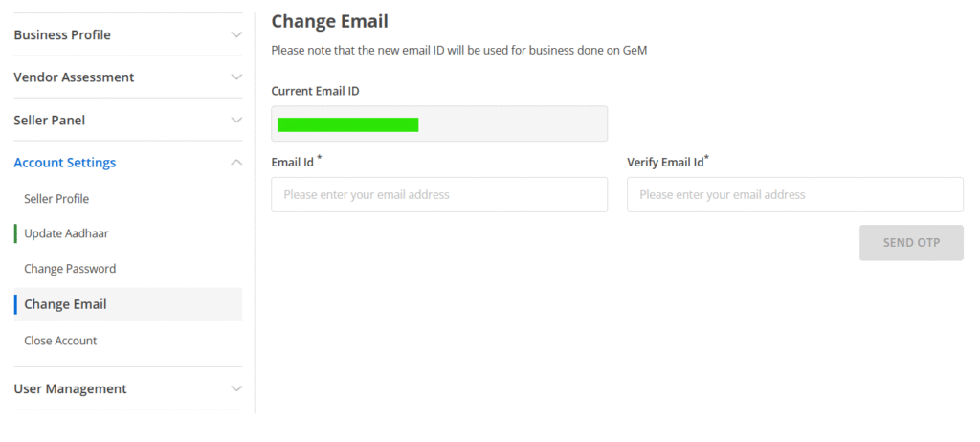980x442 pixels.
Task: Expand the Business Profile chevron
Action: pos(236,34)
